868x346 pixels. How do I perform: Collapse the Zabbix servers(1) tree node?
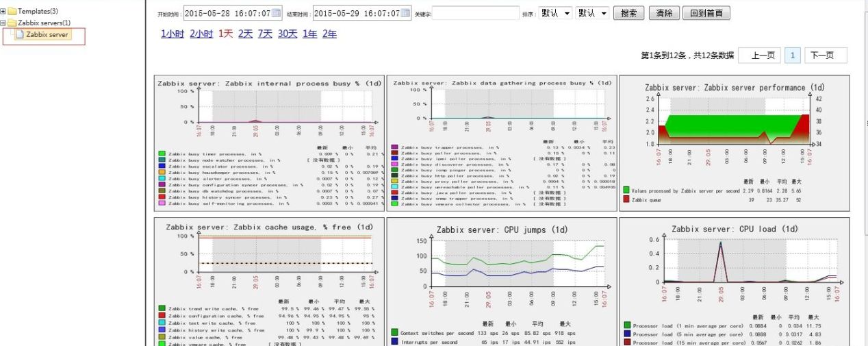(x=3, y=23)
